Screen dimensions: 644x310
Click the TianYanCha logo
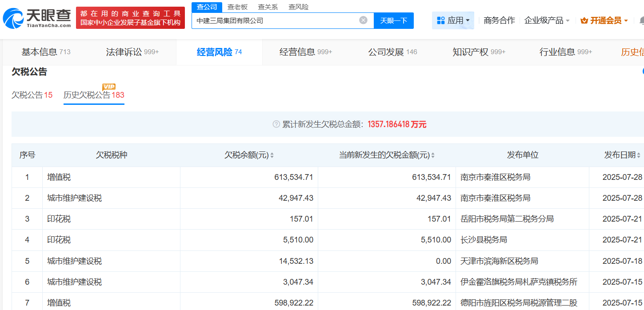point(37,18)
